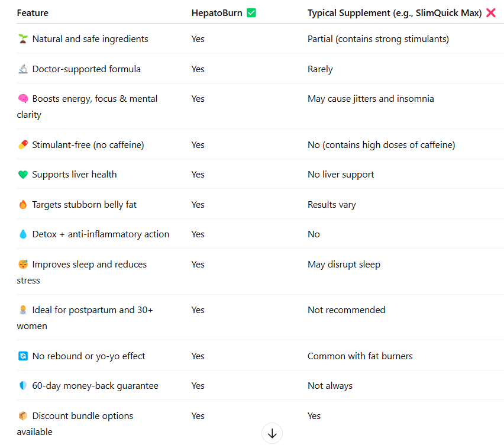Click the pill icon beside Stimulant-free
The height and width of the screenshot is (448, 504).
pyautogui.click(x=23, y=145)
